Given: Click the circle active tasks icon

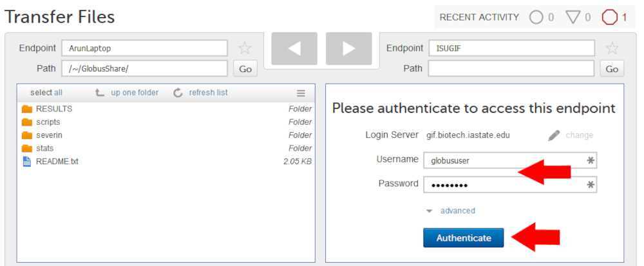Looking at the screenshot, I should coord(536,17).
